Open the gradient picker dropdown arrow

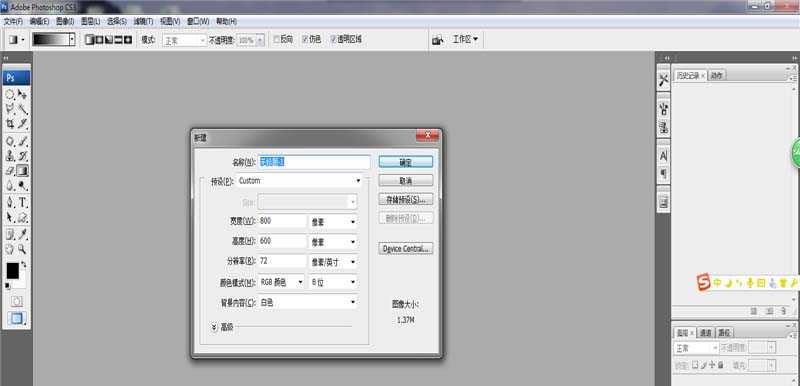coord(72,39)
